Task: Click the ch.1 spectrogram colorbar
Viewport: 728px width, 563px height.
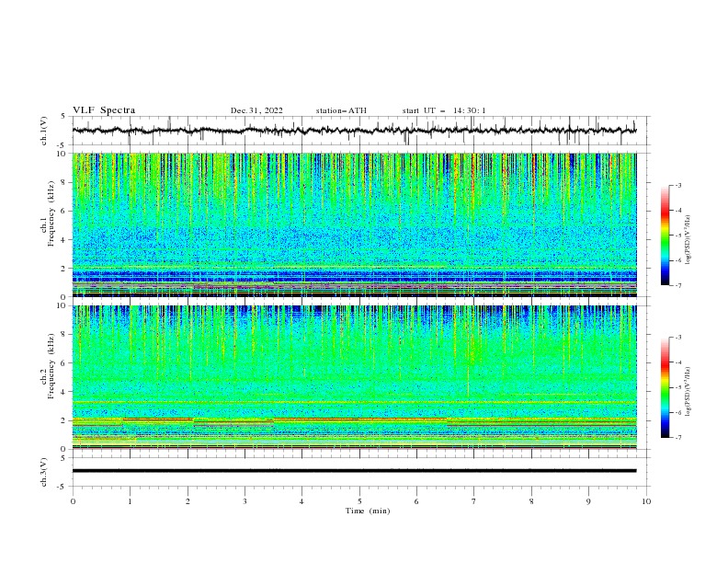Action: (665, 236)
